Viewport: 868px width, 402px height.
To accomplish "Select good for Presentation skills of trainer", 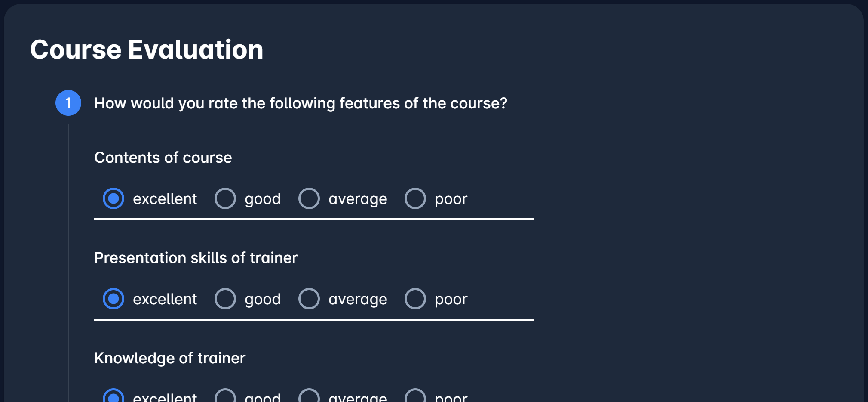I will click(225, 299).
